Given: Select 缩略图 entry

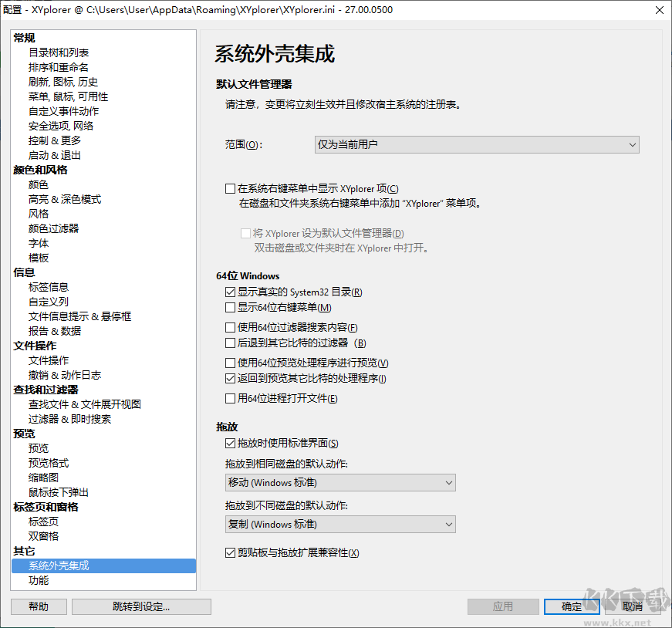Looking at the screenshot, I should point(43,478).
